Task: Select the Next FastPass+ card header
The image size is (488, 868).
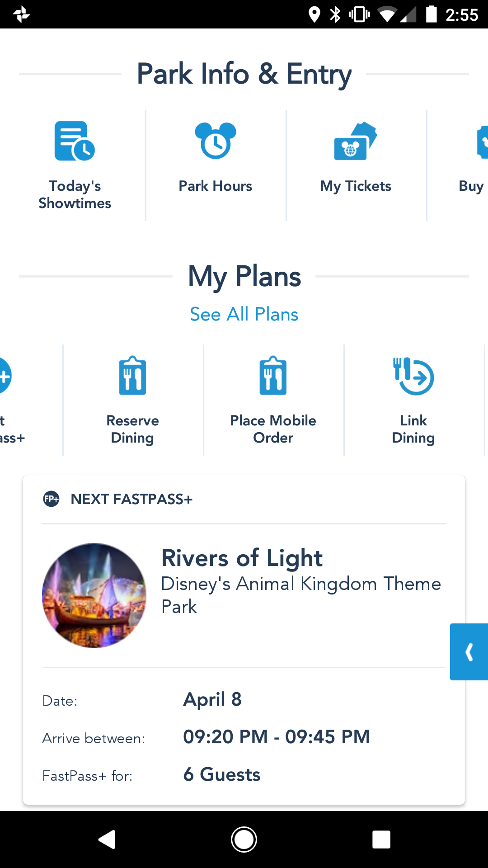Action: (131, 499)
